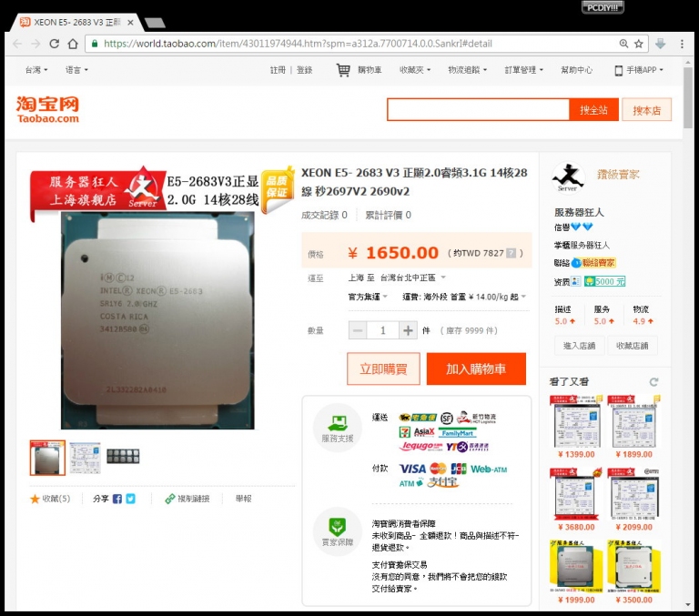Click the seller Server avatar logo
The width and height of the screenshot is (699, 616).
click(x=568, y=177)
